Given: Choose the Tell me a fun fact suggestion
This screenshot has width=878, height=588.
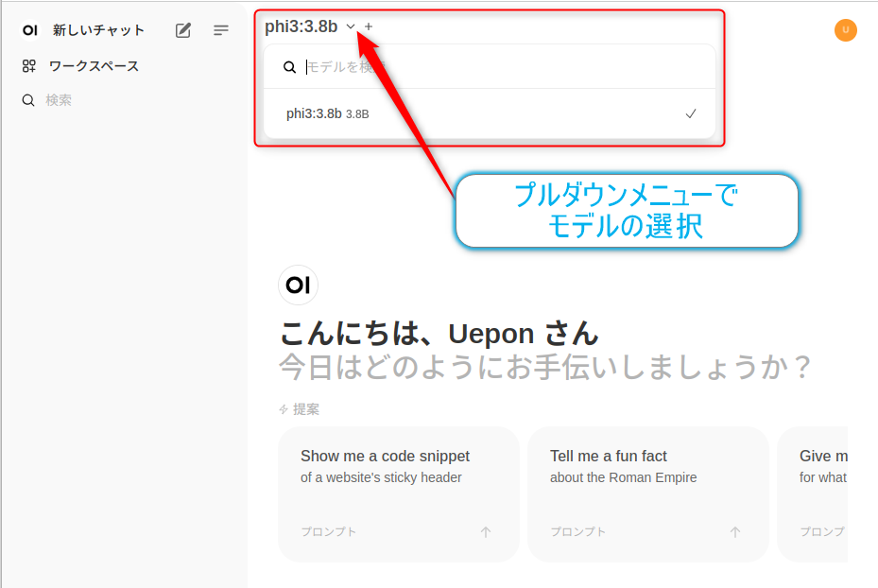Looking at the screenshot, I should (647, 493).
